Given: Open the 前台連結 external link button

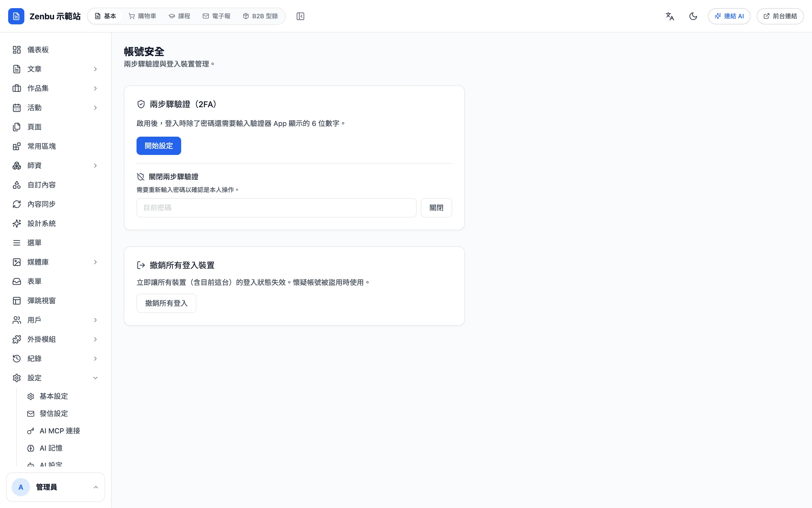Looking at the screenshot, I should click(780, 16).
